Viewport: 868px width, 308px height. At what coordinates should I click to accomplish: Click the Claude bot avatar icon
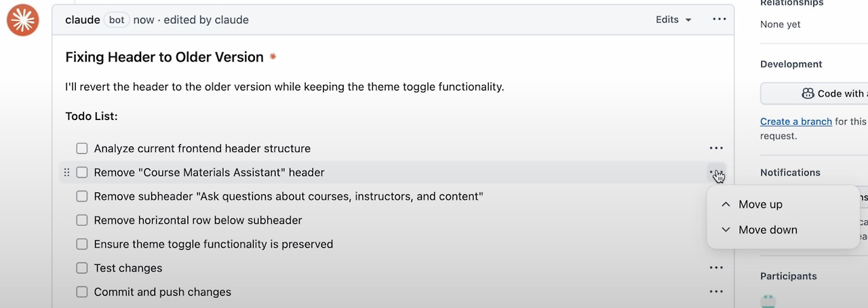click(x=23, y=20)
